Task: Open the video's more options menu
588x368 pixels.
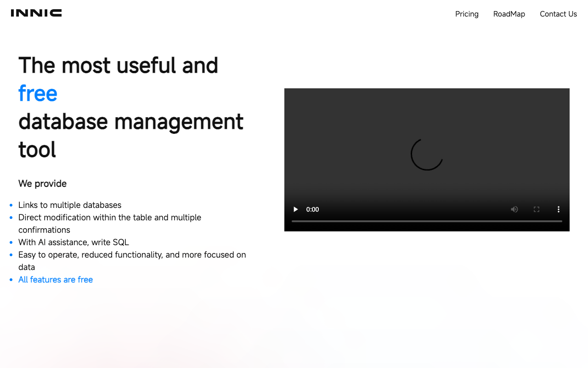Action: (x=559, y=209)
